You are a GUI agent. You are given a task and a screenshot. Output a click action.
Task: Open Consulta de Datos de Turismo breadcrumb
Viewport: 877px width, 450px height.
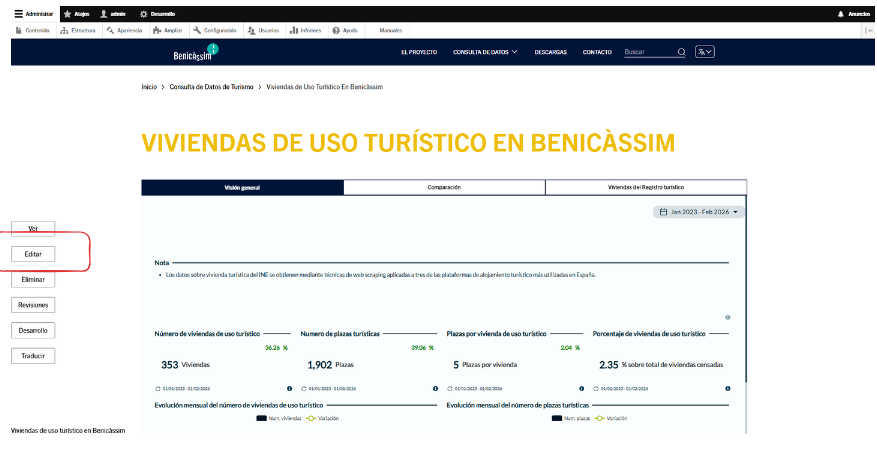tap(211, 87)
